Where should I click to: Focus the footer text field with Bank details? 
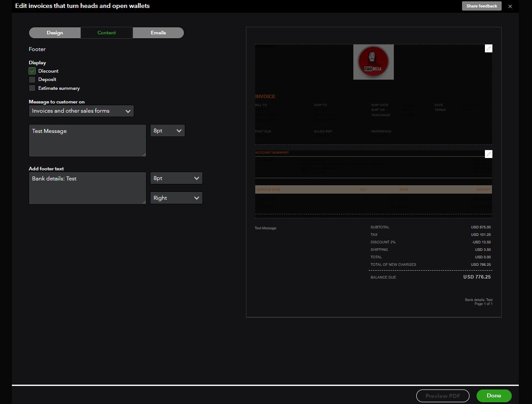(x=87, y=188)
